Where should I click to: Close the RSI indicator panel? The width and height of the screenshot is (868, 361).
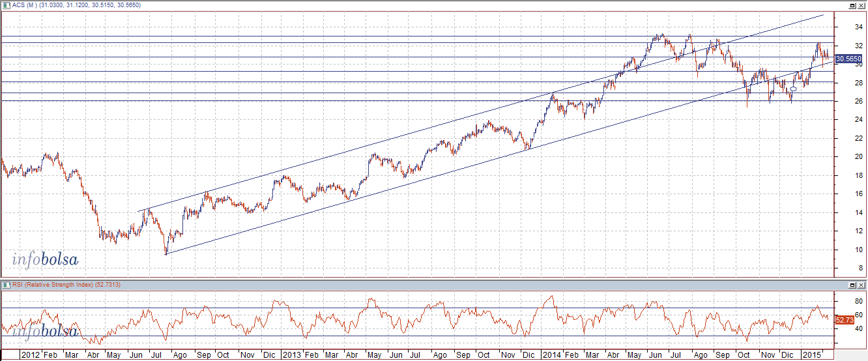[x=861, y=285]
